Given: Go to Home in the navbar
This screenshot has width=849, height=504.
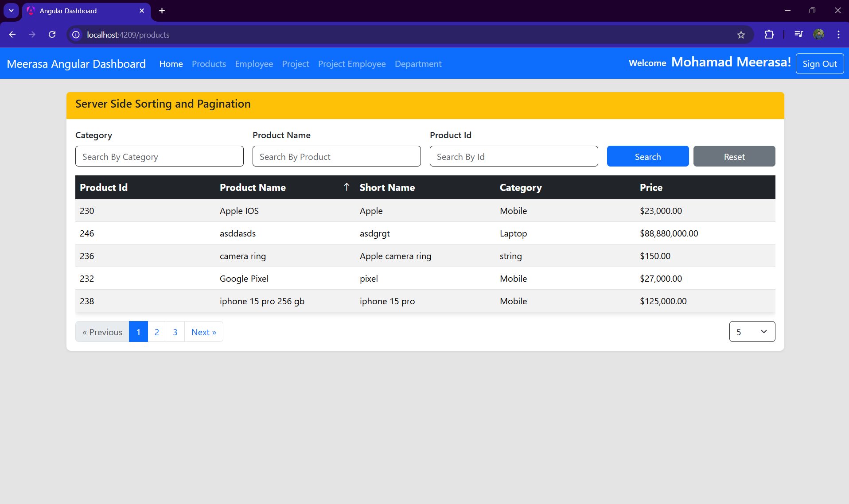Looking at the screenshot, I should pos(171,64).
